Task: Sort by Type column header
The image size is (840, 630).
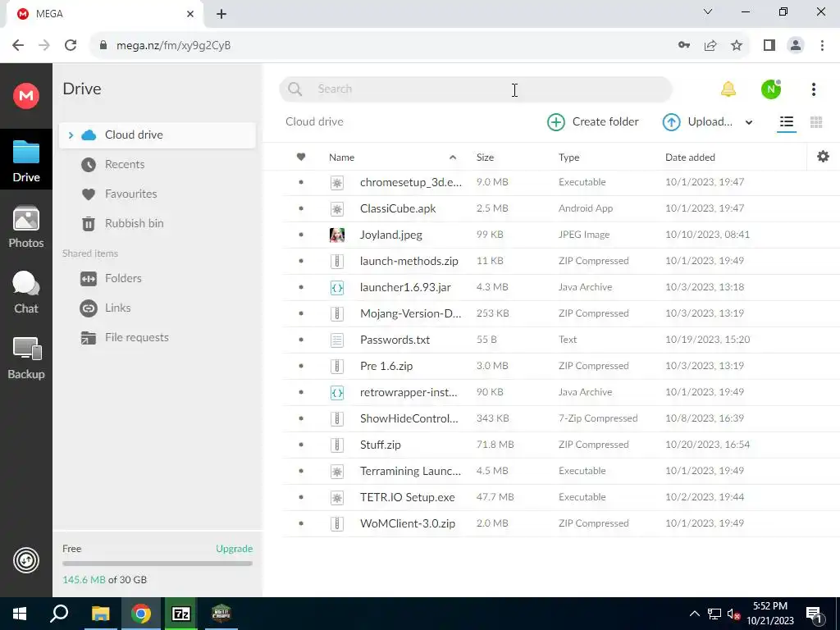Action: 569,157
